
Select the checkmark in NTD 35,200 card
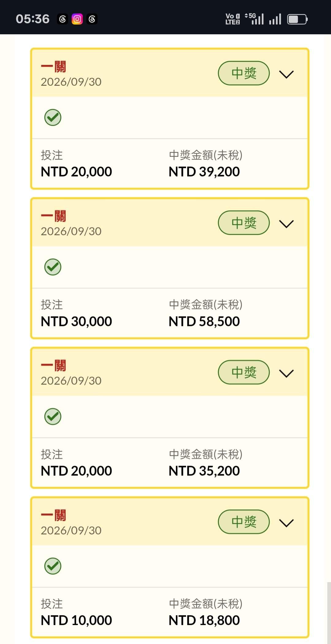tap(53, 417)
